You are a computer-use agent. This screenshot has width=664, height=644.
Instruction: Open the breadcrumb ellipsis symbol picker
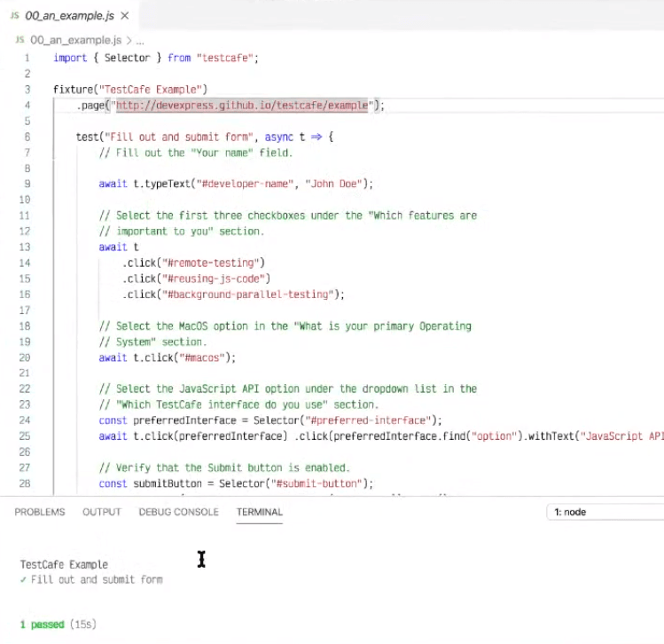click(138, 40)
